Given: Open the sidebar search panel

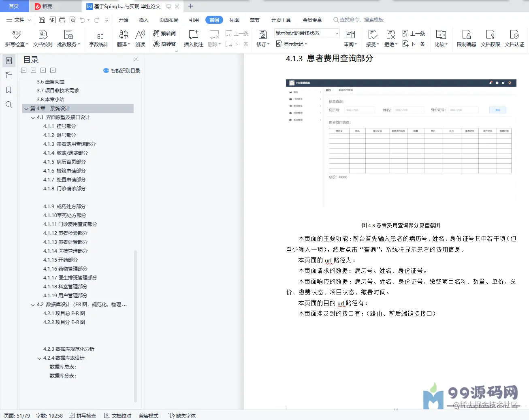Looking at the screenshot, I should point(9,104).
